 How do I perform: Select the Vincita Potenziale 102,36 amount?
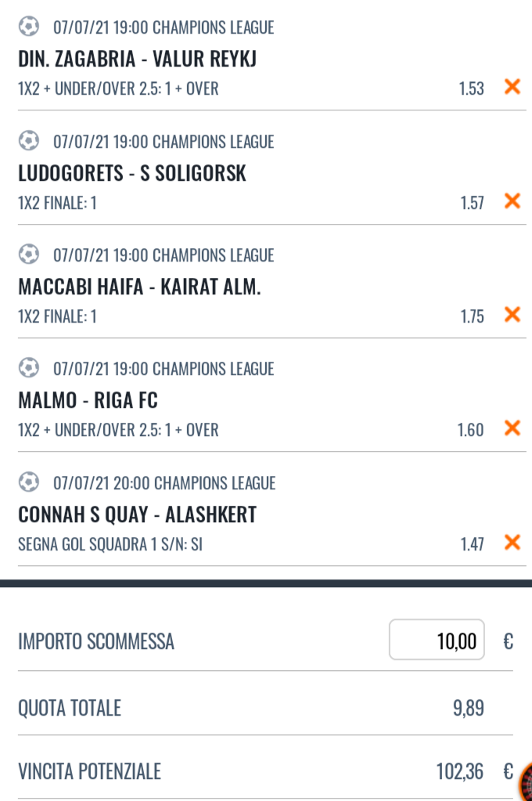pyautogui.click(x=459, y=772)
